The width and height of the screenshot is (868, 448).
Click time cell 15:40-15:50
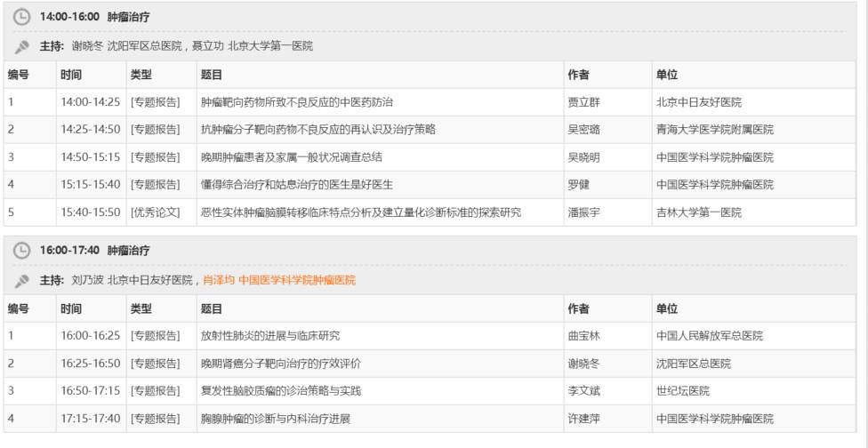(x=91, y=212)
